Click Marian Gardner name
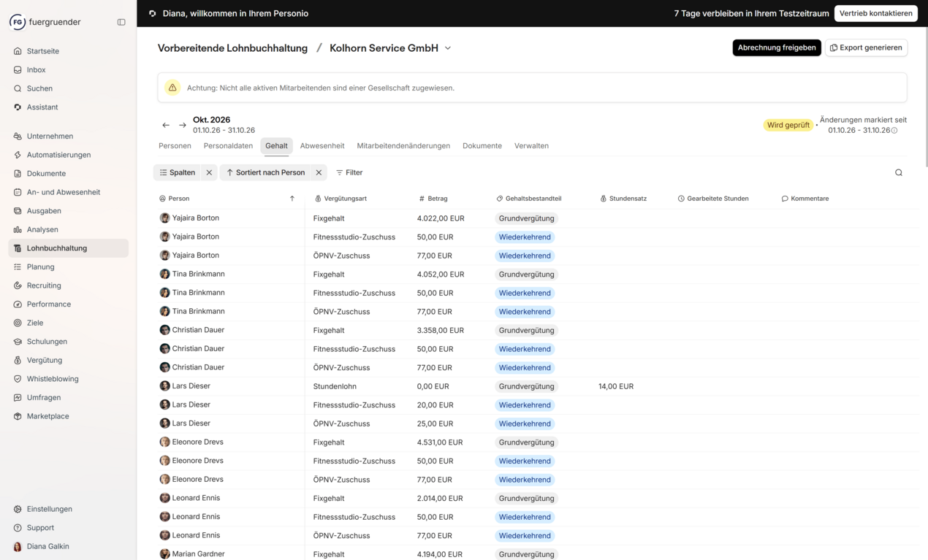928x560 pixels. click(198, 554)
